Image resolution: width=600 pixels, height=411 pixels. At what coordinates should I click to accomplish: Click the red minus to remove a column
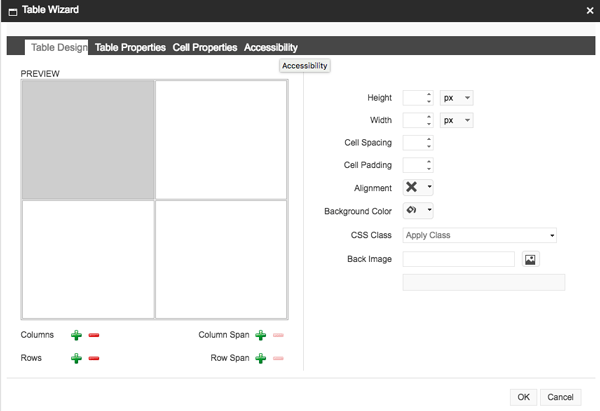tap(94, 336)
